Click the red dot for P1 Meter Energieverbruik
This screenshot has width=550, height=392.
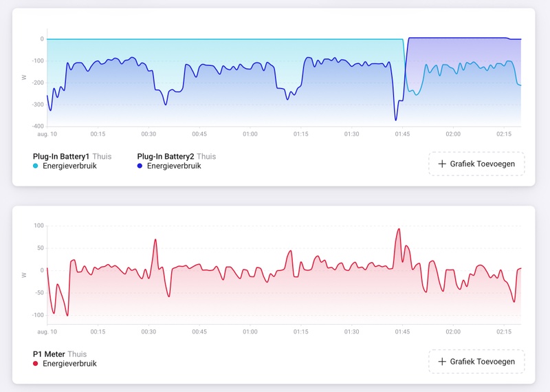point(36,364)
